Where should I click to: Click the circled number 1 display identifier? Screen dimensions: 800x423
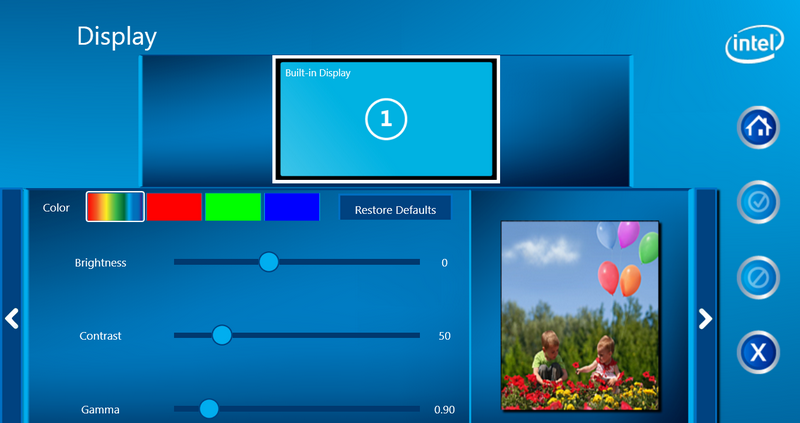tap(385, 120)
